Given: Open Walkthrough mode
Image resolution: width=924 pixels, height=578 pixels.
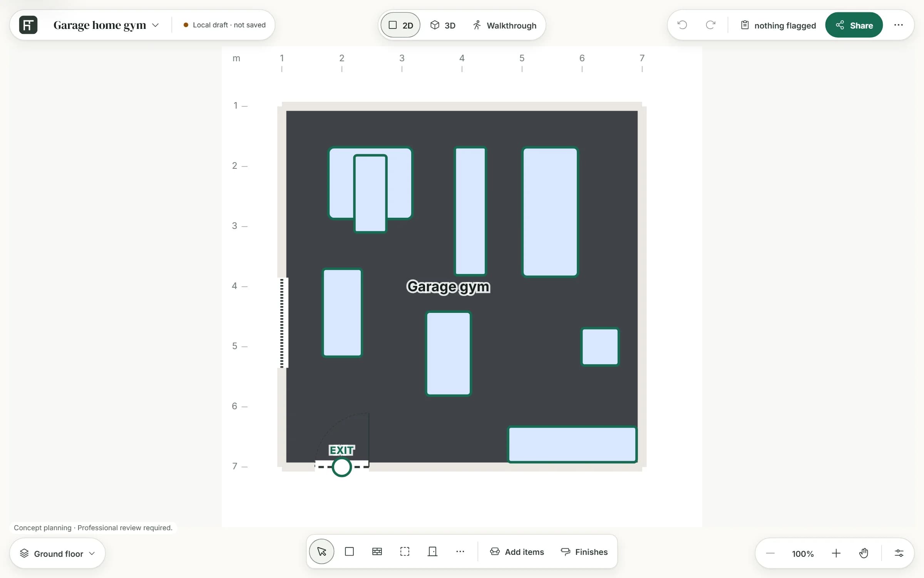Looking at the screenshot, I should (504, 25).
